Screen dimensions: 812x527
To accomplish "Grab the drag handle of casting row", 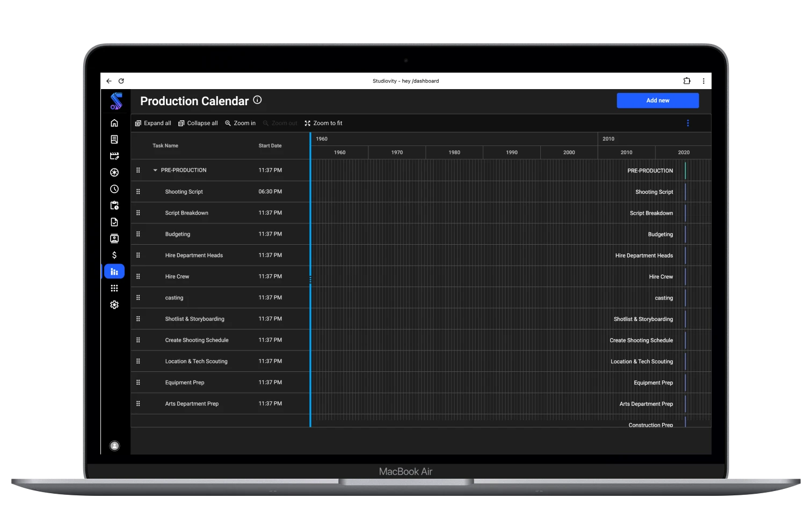I will [138, 297].
